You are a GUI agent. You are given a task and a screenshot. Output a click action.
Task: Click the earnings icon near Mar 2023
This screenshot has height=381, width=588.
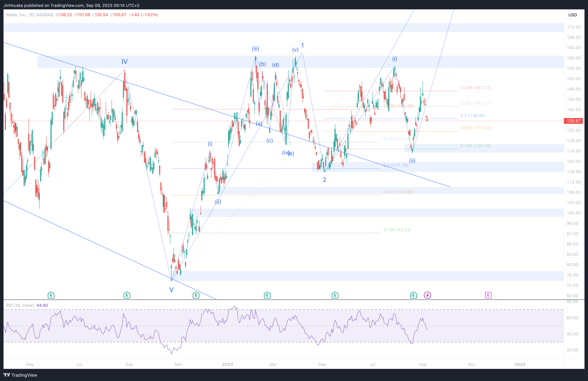coord(267,295)
